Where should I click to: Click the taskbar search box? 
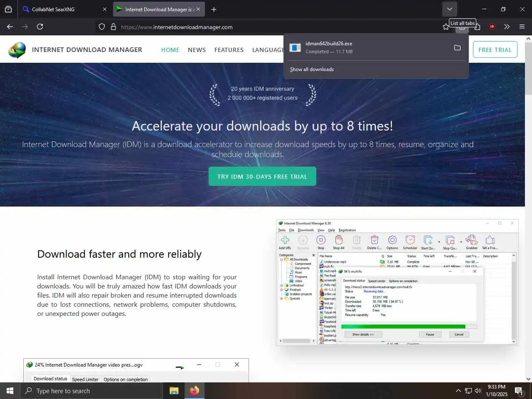click(91, 391)
